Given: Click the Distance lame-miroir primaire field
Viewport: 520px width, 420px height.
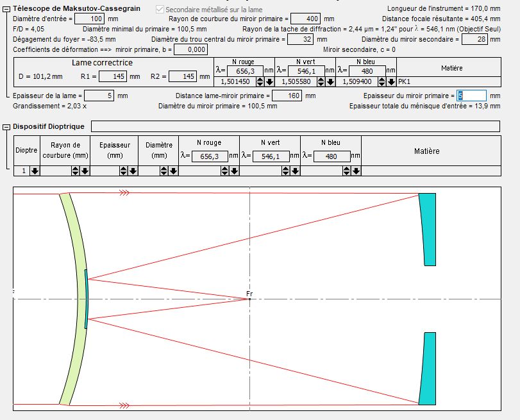Looking at the screenshot, I should click(287, 96).
